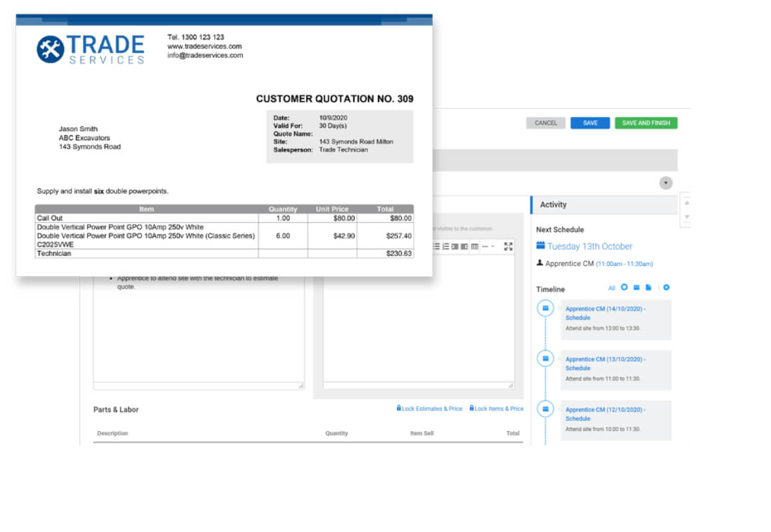The width and height of the screenshot is (771, 532).
Task: Grab the resize handle of left notes area
Action: click(x=301, y=386)
